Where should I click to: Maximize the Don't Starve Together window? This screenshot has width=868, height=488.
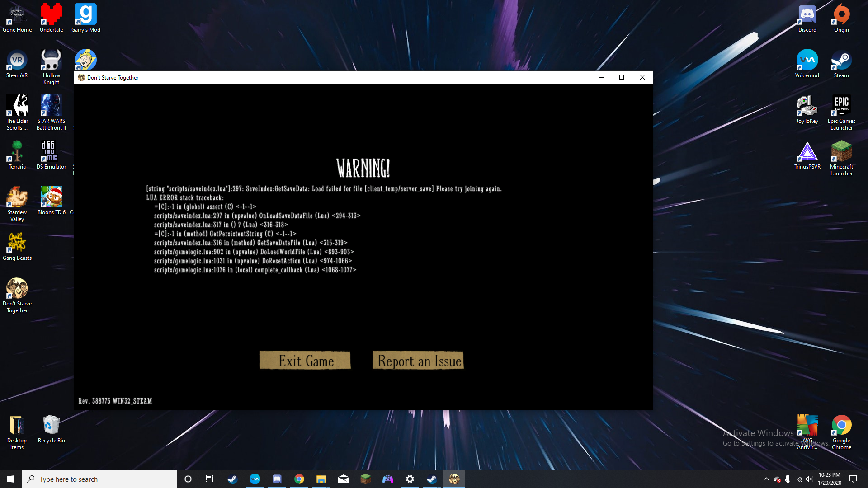[x=622, y=77]
